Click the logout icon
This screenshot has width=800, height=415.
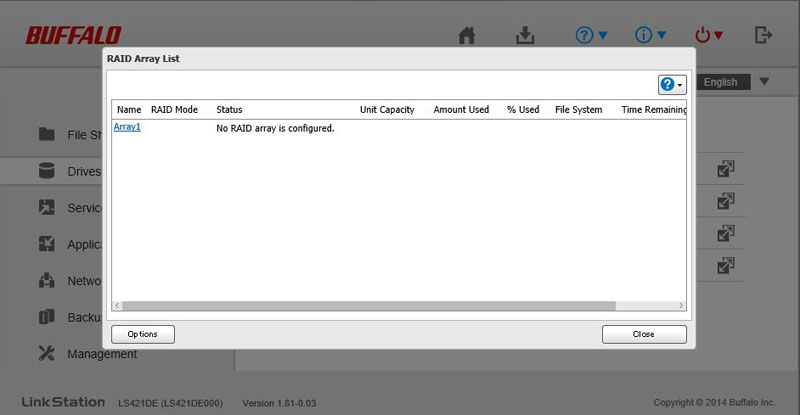[763, 35]
